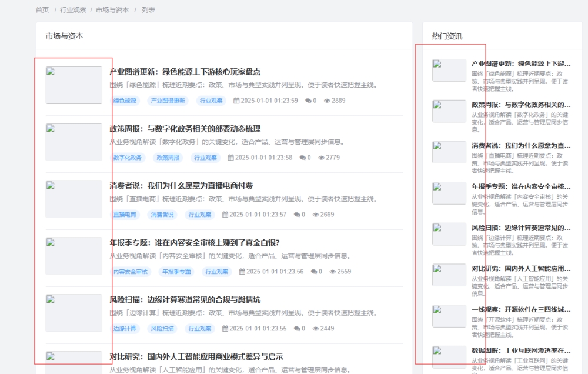Select the 内容安全审核 tag
The height and width of the screenshot is (374, 588).
coord(131,272)
